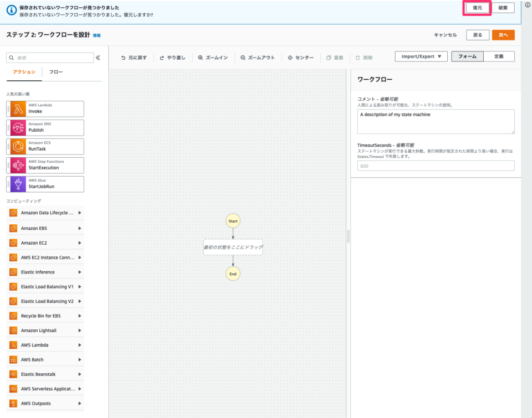Click the Elastic Load Balancing V2 icon

coord(13,301)
